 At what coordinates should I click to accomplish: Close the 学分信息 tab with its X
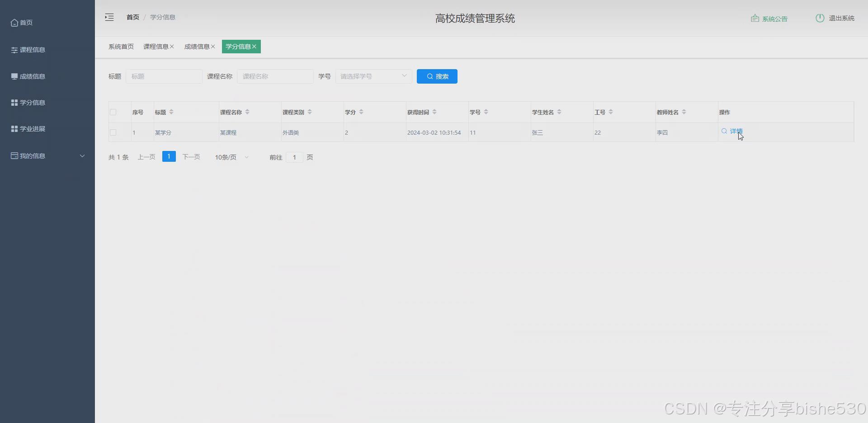click(x=254, y=47)
